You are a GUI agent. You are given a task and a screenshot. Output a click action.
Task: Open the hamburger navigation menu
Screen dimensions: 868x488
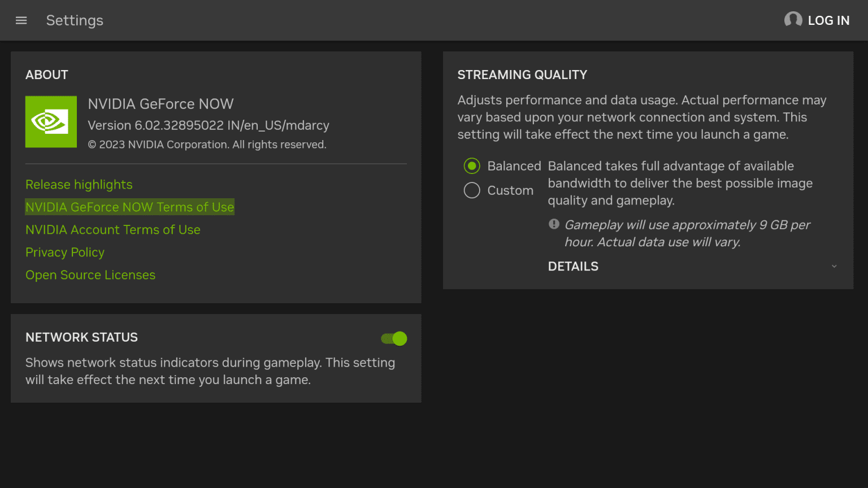pos(21,20)
